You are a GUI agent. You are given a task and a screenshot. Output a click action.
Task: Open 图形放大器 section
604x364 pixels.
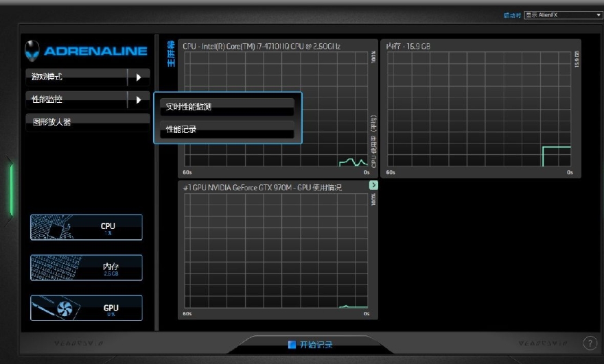coord(88,122)
